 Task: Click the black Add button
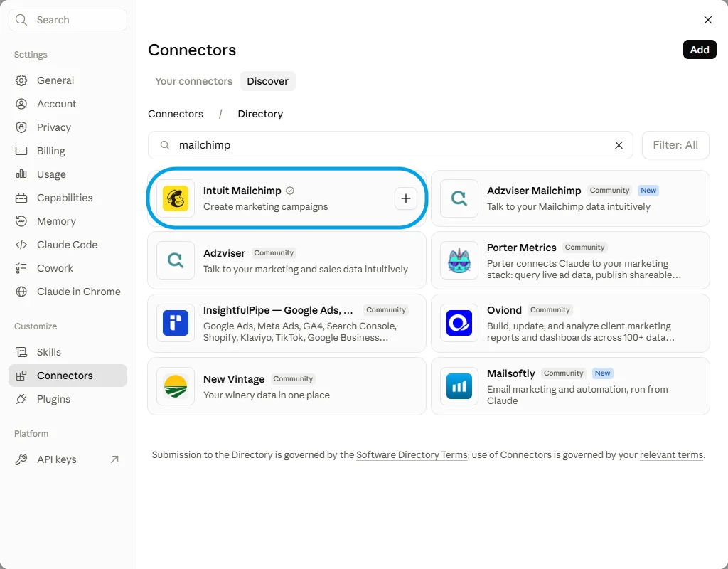700,50
